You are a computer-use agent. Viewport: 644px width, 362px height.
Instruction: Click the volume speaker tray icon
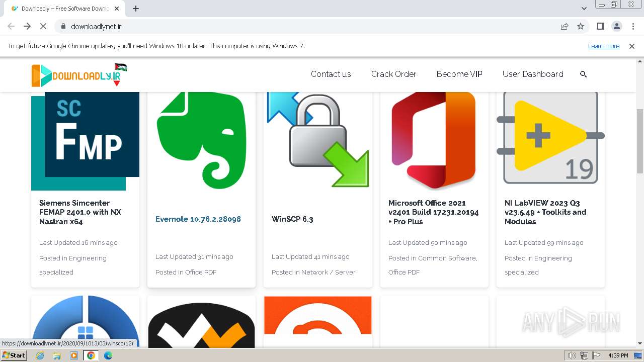572,355
